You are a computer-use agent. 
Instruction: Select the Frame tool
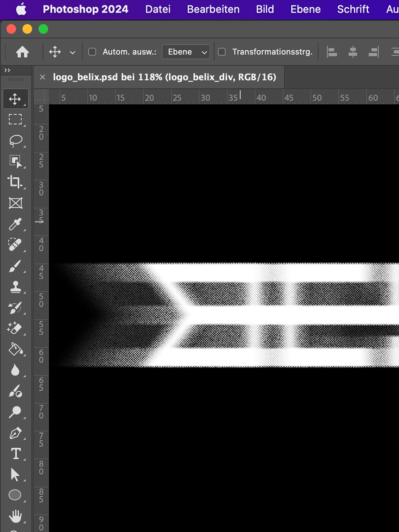pos(15,203)
